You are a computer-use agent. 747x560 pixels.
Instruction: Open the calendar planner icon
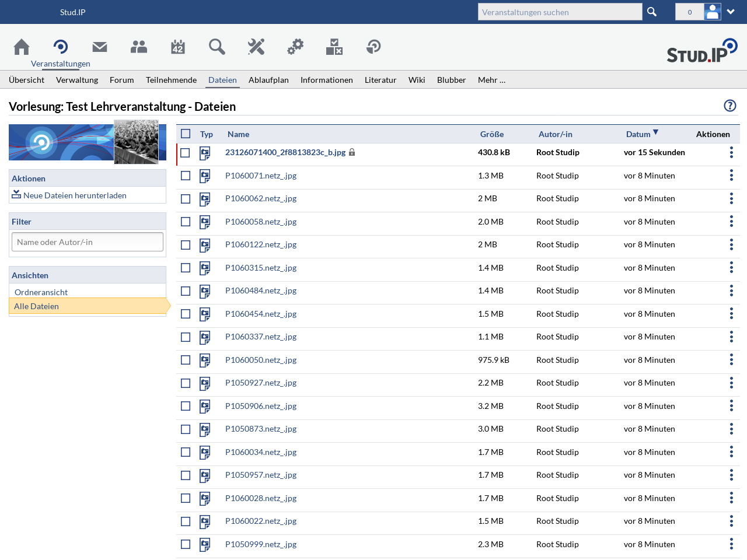point(178,47)
